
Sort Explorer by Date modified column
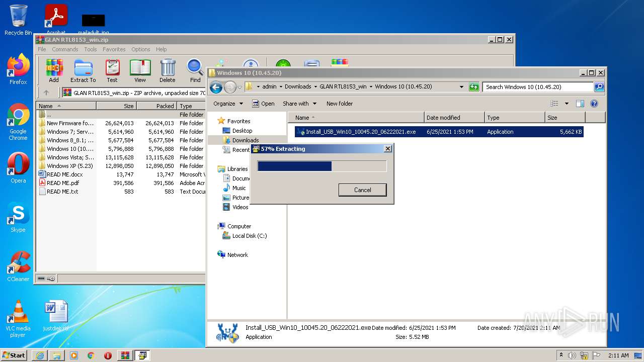[455, 118]
